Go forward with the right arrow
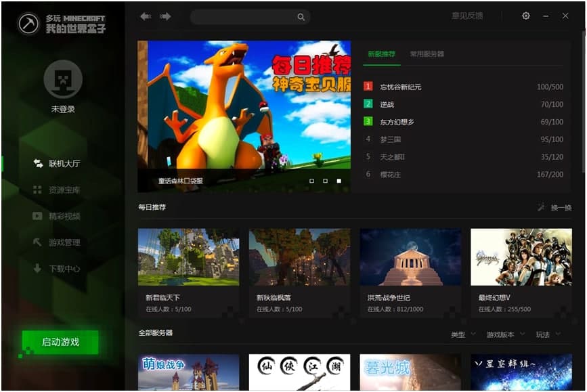 tap(165, 16)
